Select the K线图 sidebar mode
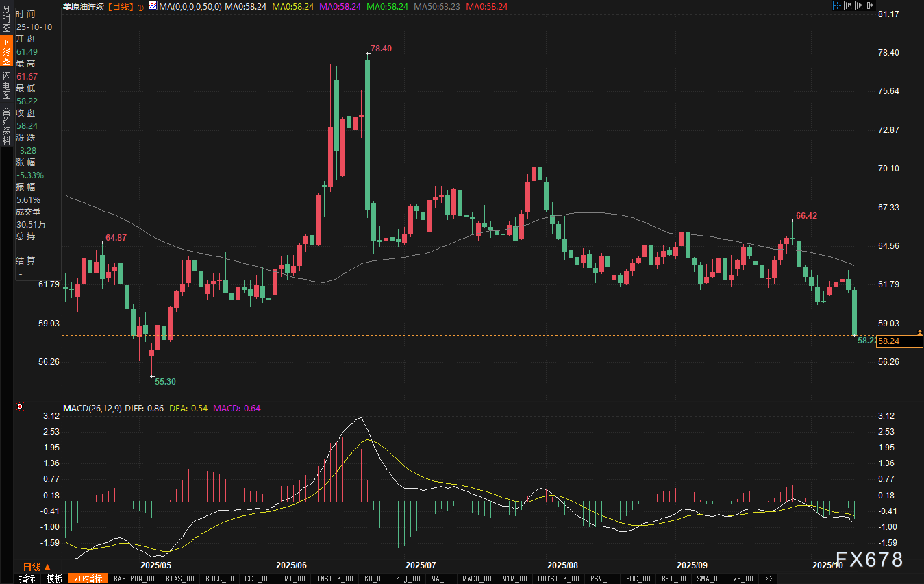The image size is (924, 584). (x=7, y=52)
